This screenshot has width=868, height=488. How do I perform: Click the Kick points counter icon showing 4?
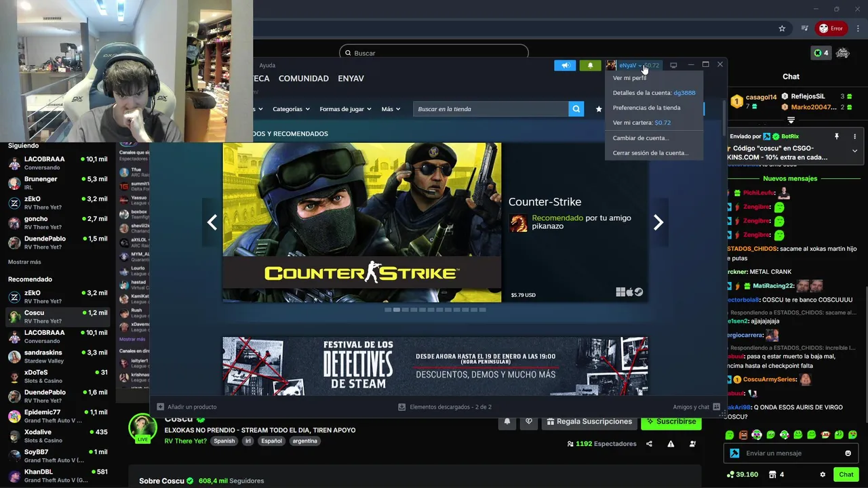pos(821,53)
